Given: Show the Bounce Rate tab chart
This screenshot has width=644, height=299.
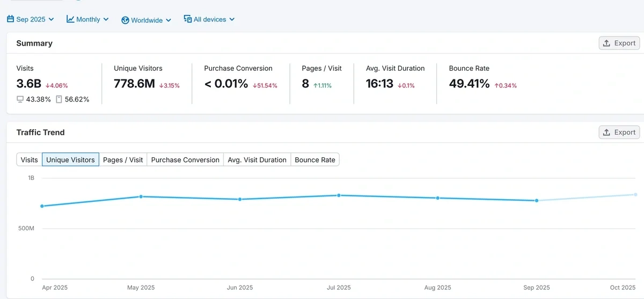Looking at the screenshot, I should [315, 159].
